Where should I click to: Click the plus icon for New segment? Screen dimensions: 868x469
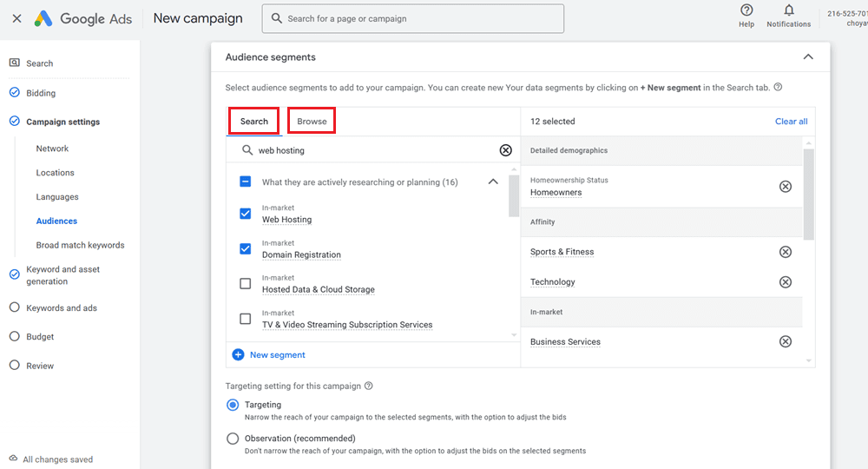[238, 354]
